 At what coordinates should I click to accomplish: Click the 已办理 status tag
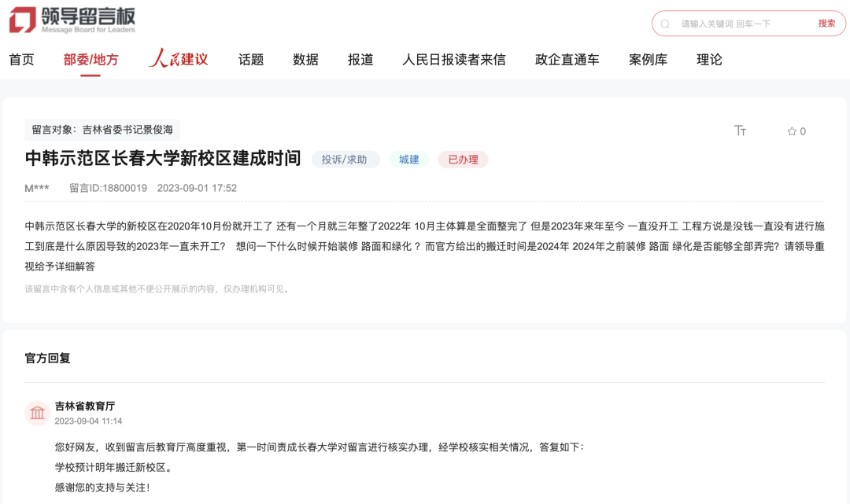click(463, 160)
